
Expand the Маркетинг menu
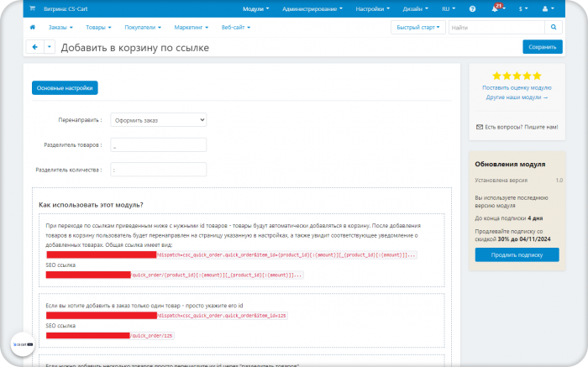tap(192, 28)
